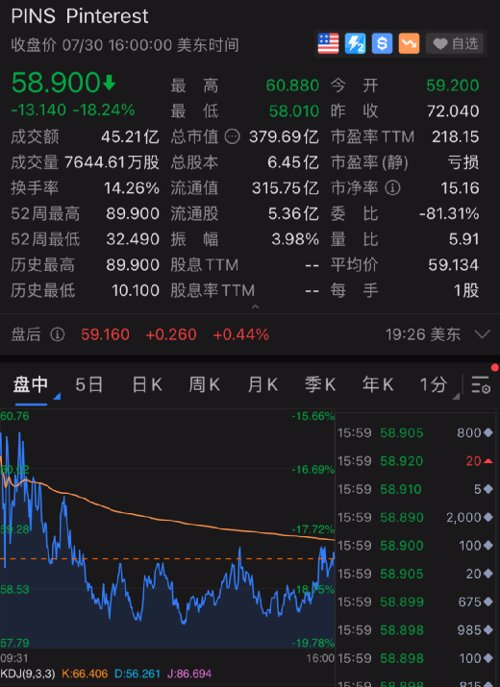
Task: Switch to the 日K chart tab
Action: pos(147,385)
